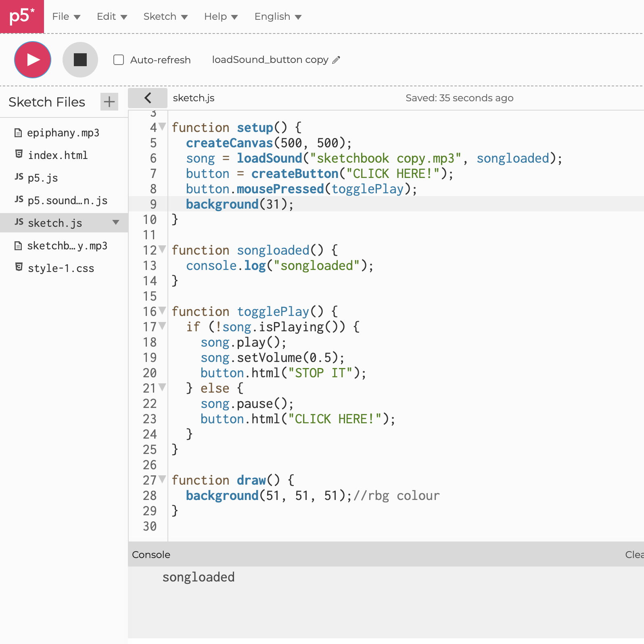The width and height of the screenshot is (644, 644).
Task: Select sketchb…y.mp3 file
Action: click(x=67, y=246)
